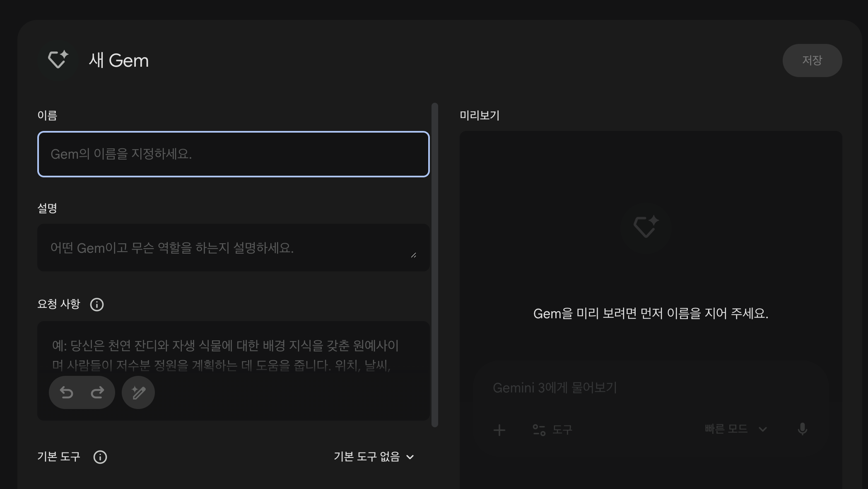Click the undo arrow in the instructions box
868x489 pixels.
(66, 392)
